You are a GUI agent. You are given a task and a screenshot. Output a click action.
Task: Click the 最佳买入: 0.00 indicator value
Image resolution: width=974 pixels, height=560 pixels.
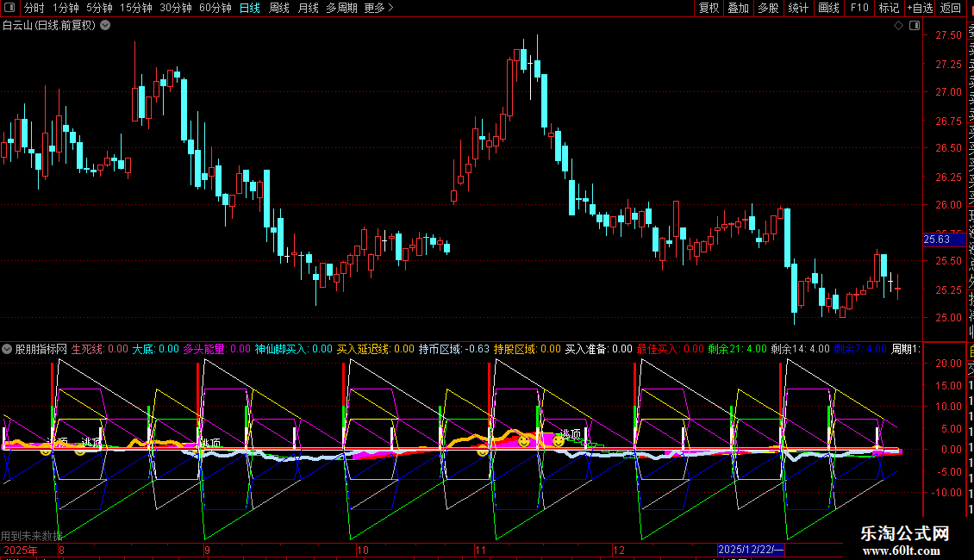tap(671, 350)
